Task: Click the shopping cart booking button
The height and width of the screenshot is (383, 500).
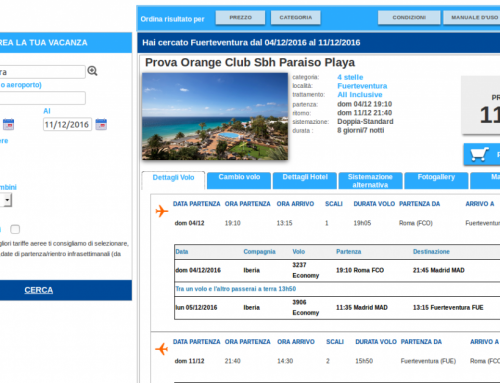Action: click(482, 154)
